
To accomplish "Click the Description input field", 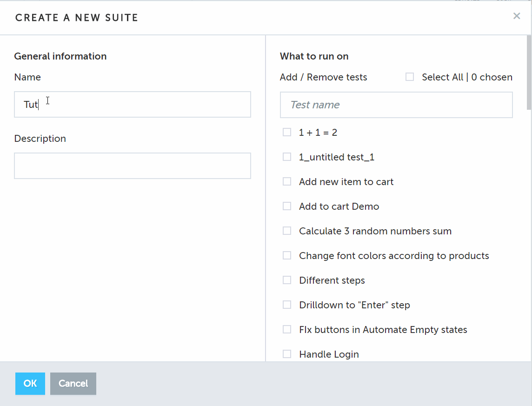I will 132,166.
